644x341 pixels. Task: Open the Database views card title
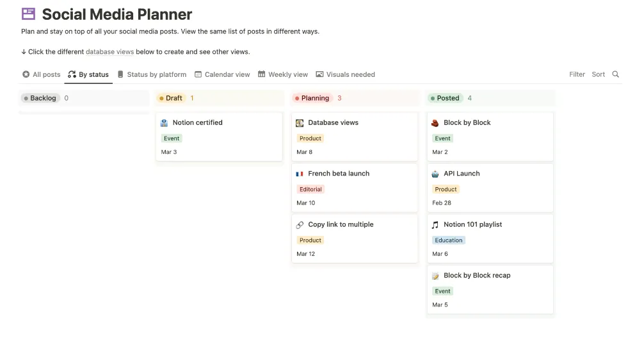333,122
